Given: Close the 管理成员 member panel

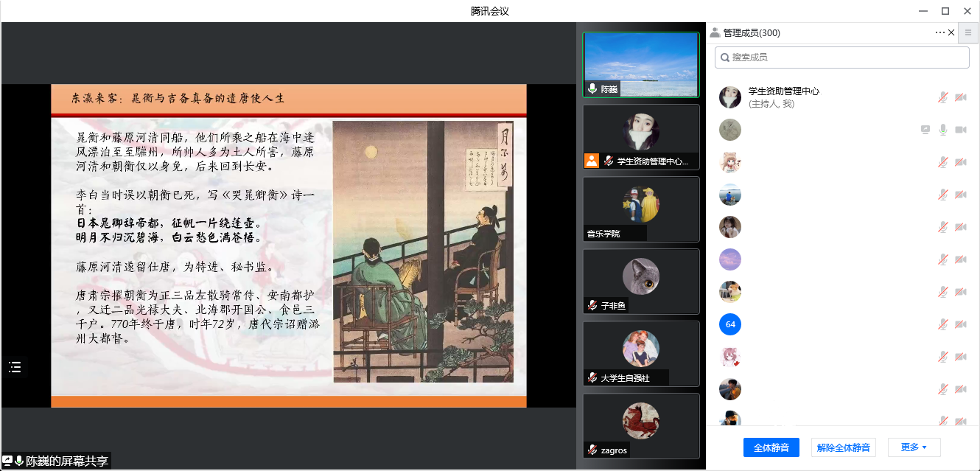Looking at the screenshot, I should [951, 32].
